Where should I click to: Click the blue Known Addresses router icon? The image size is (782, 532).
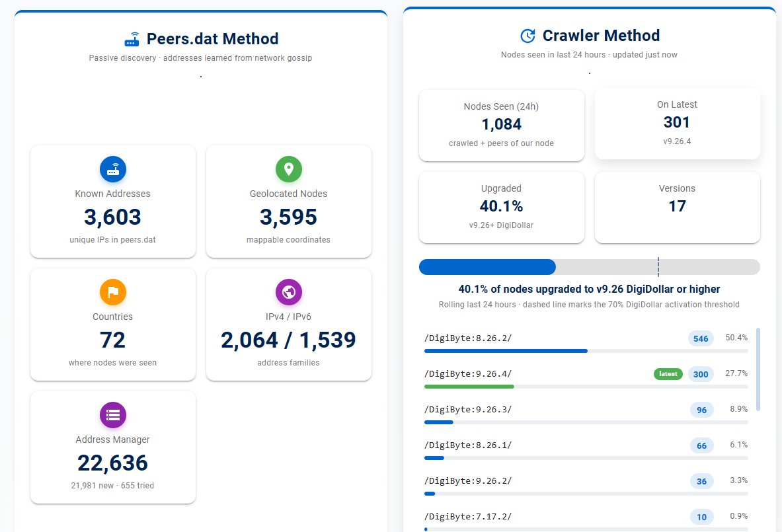[x=113, y=169]
